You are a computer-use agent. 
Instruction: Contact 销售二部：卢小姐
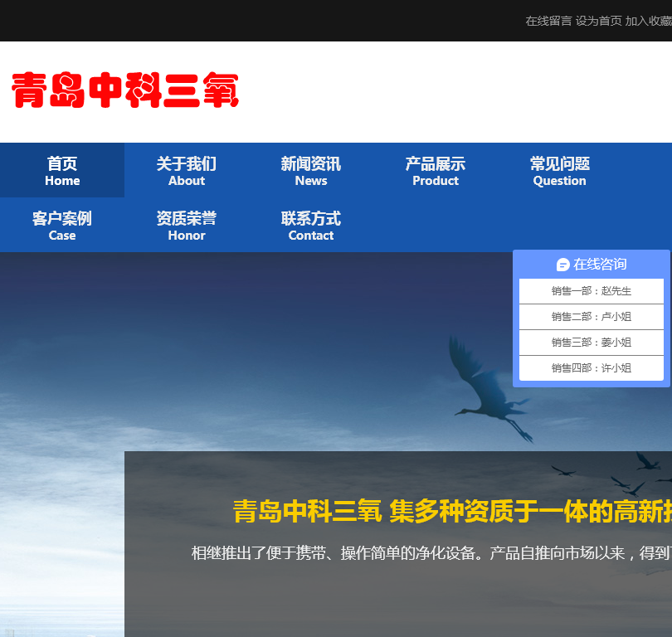click(x=592, y=317)
